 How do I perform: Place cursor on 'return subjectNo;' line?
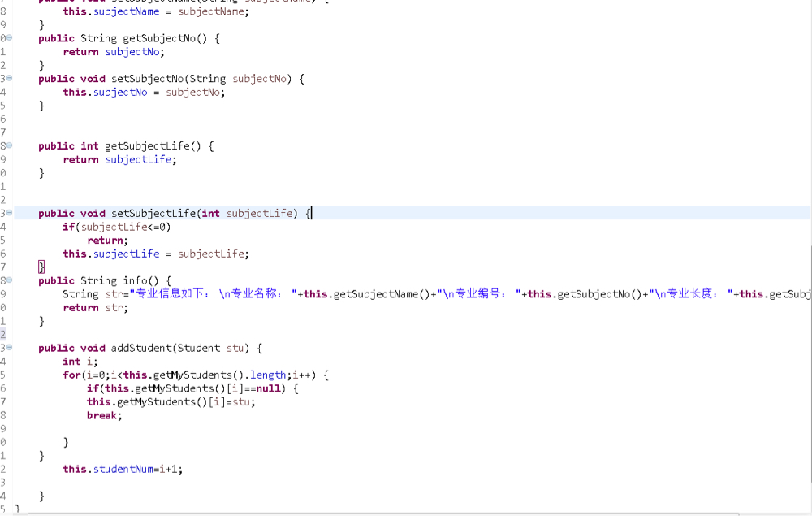[114, 52]
